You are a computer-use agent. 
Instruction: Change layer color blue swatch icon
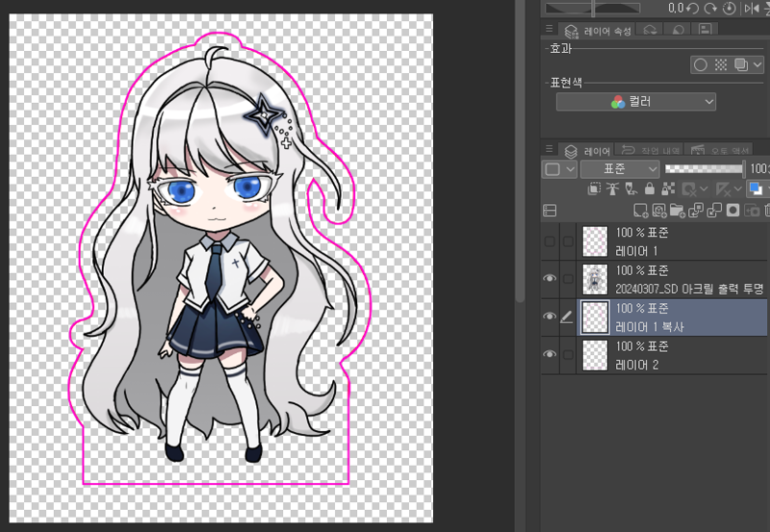[756, 189]
